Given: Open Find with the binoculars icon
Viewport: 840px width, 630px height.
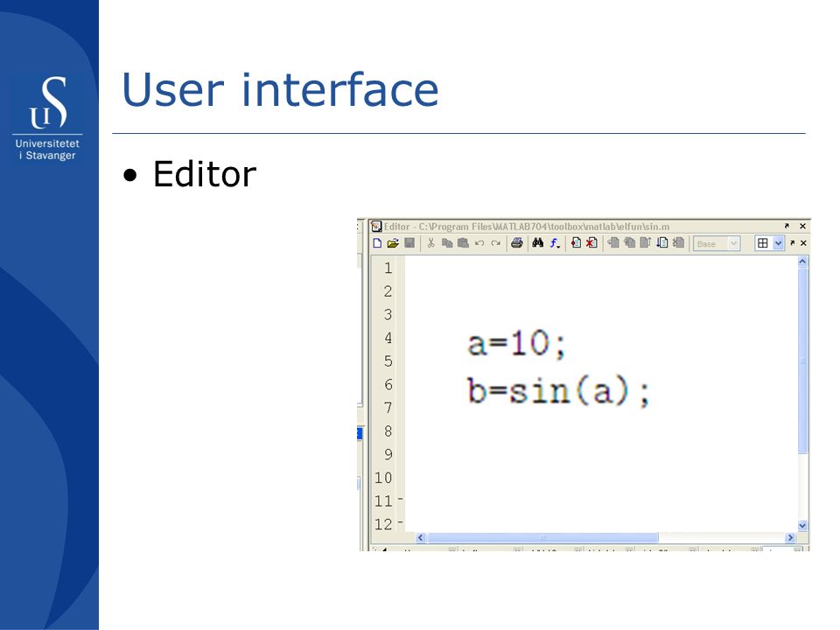Looking at the screenshot, I should coord(538,243).
